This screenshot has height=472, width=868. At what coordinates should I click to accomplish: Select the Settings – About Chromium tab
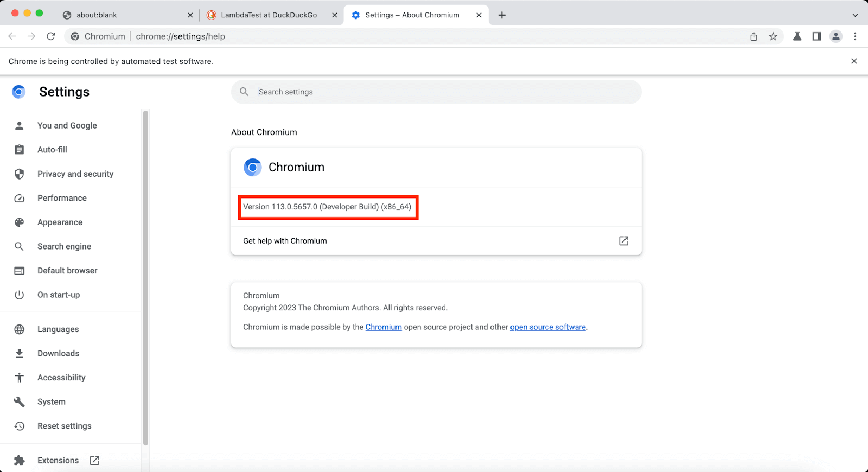pyautogui.click(x=416, y=15)
